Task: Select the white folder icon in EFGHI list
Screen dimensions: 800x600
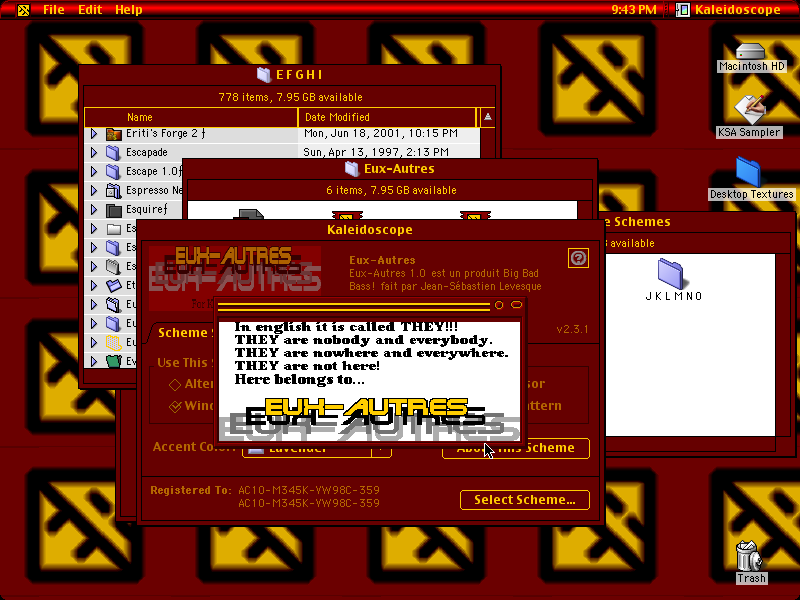Action: click(x=113, y=229)
